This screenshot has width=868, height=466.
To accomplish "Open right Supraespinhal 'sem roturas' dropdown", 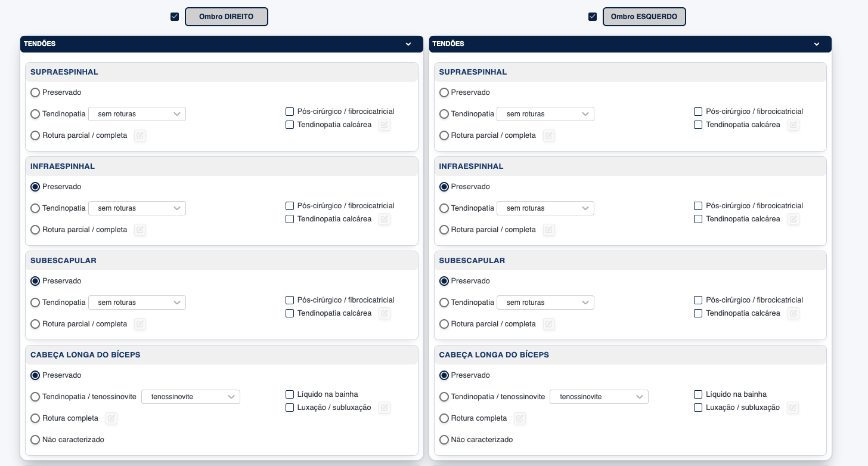I will click(x=137, y=114).
